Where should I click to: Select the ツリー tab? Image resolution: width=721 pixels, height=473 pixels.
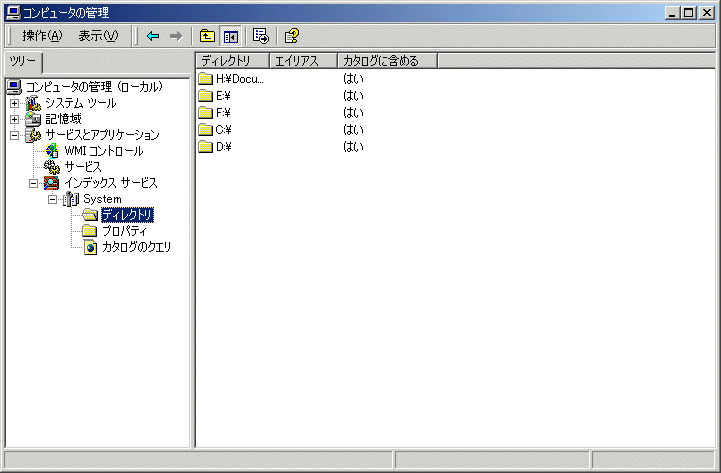(x=23, y=62)
